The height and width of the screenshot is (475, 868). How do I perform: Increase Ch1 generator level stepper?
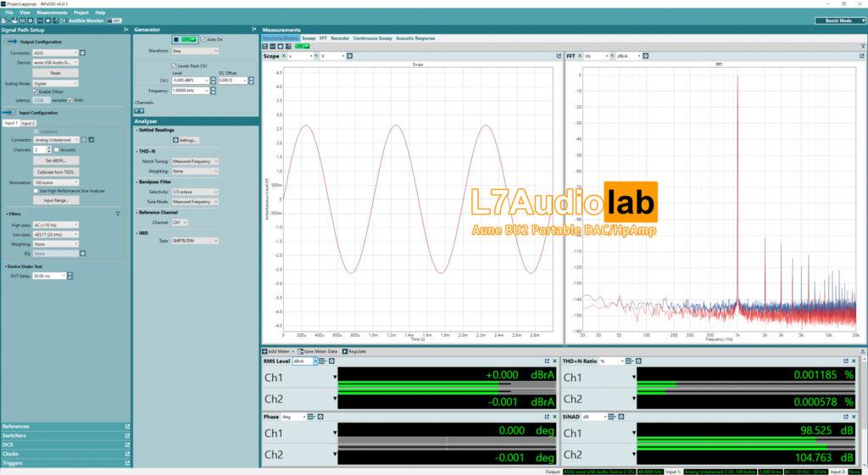point(213,79)
